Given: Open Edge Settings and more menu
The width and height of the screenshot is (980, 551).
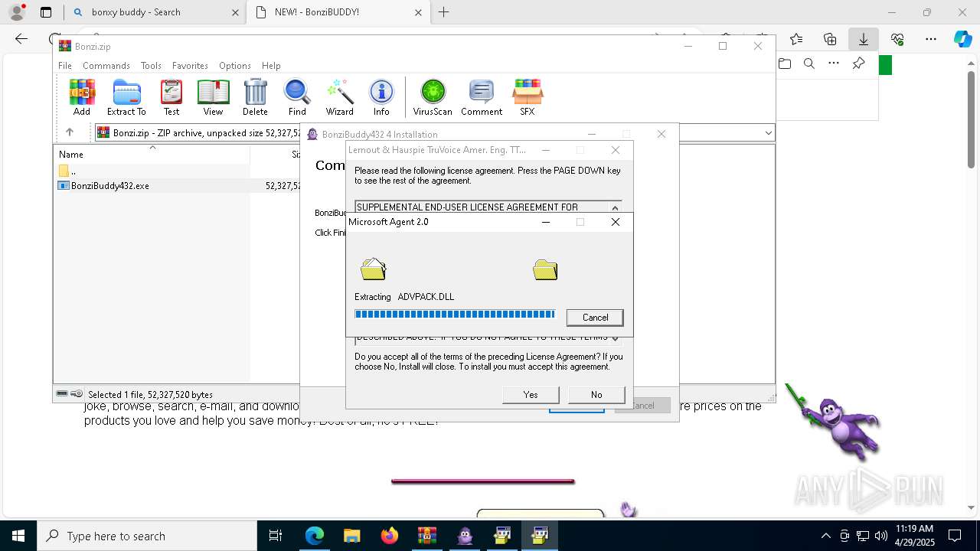Looking at the screenshot, I should tap(931, 39).
